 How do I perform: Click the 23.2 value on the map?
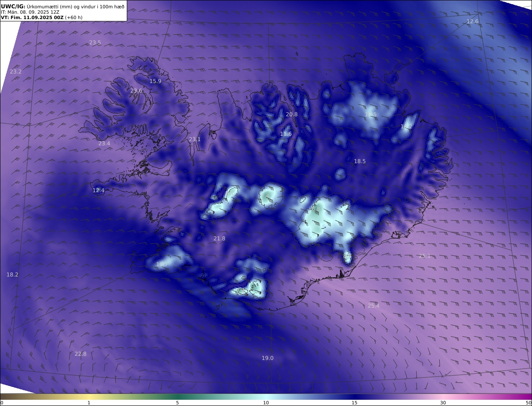16,71
